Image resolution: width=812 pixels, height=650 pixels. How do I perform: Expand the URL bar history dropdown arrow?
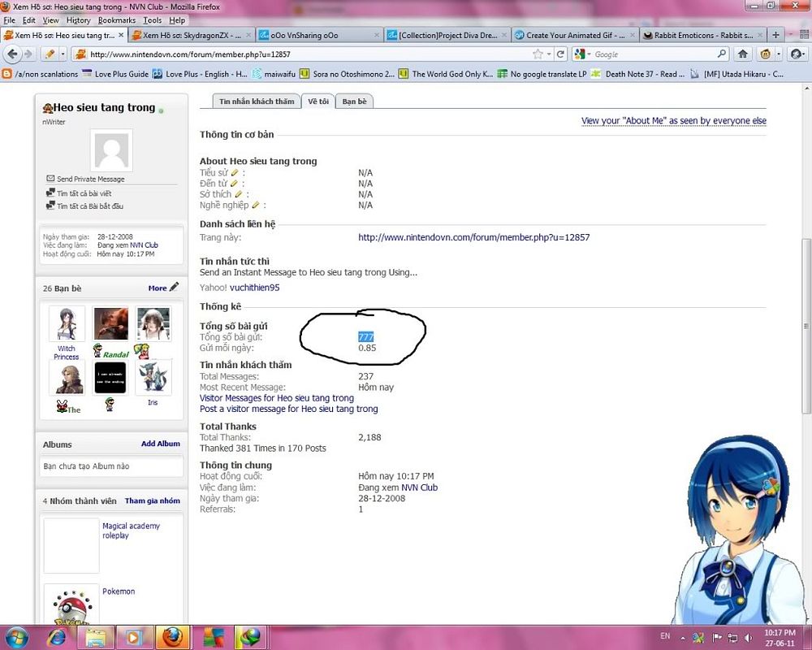549,54
